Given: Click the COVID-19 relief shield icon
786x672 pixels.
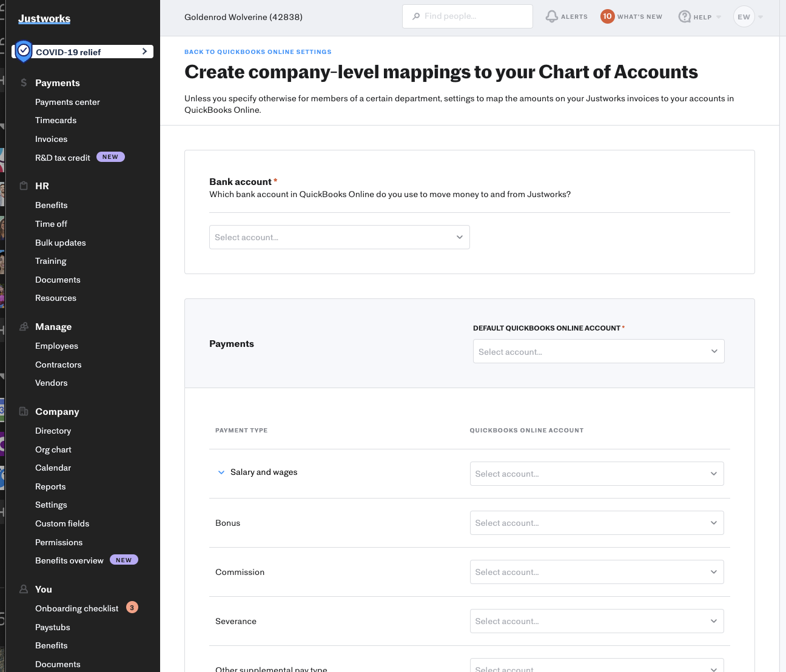Looking at the screenshot, I should 24,52.
